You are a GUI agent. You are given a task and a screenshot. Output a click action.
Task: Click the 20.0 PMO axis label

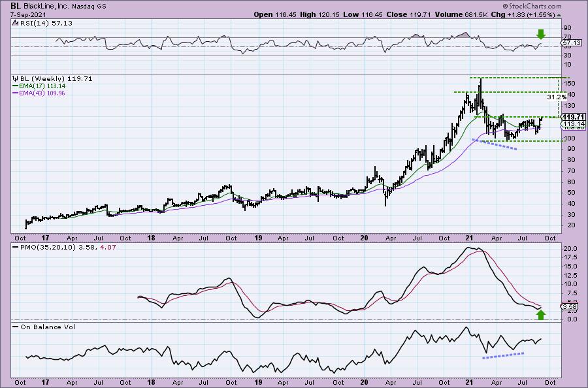(x=570, y=249)
